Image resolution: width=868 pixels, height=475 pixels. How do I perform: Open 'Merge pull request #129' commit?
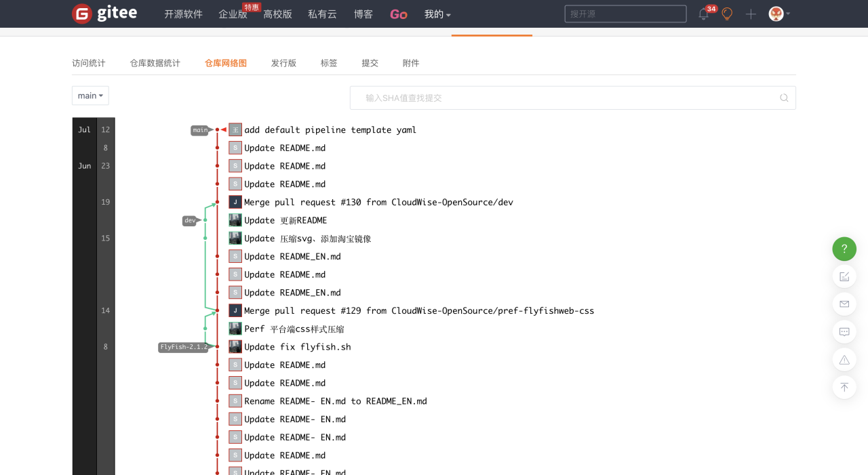coord(419,310)
